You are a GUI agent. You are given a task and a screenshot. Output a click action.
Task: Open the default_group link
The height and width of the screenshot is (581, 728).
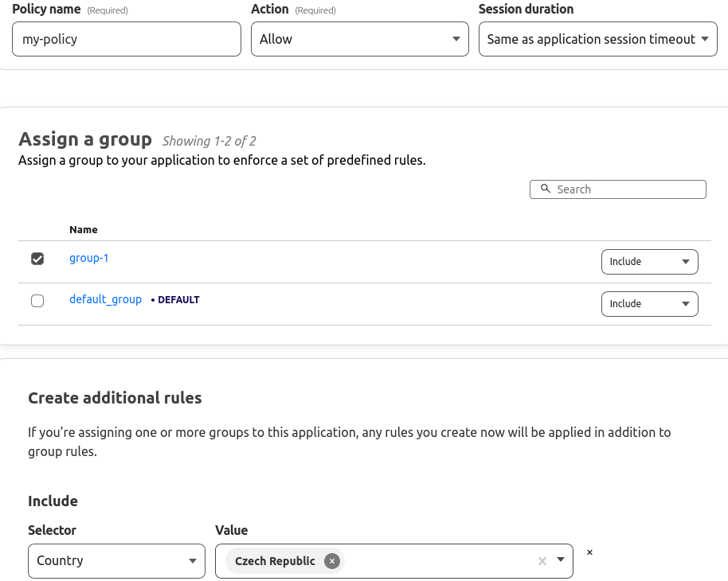[105, 300]
